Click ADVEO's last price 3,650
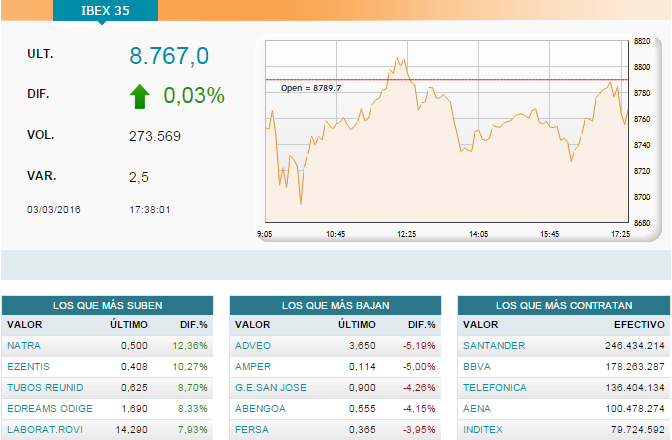This screenshot has width=672, height=440. pos(362,345)
